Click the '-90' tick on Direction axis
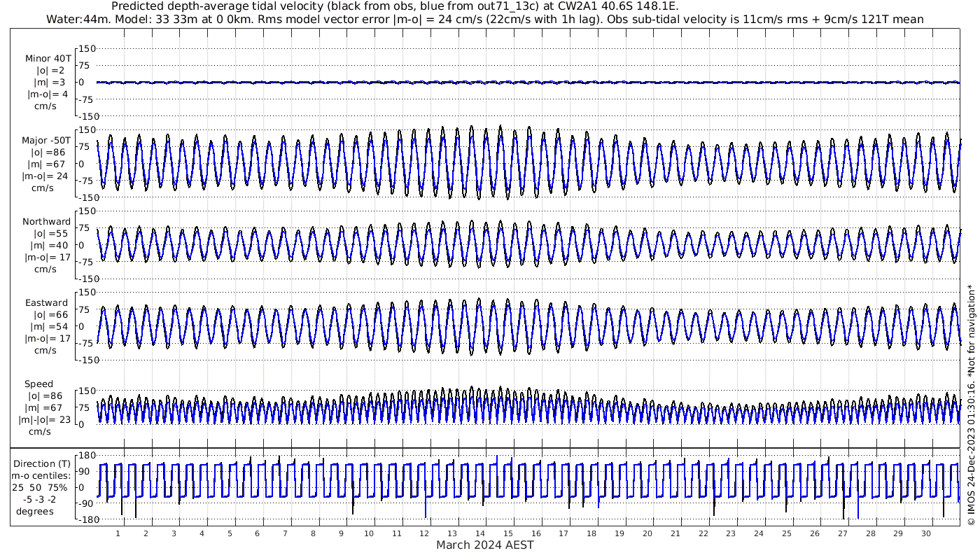980x560 pixels. point(86,503)
